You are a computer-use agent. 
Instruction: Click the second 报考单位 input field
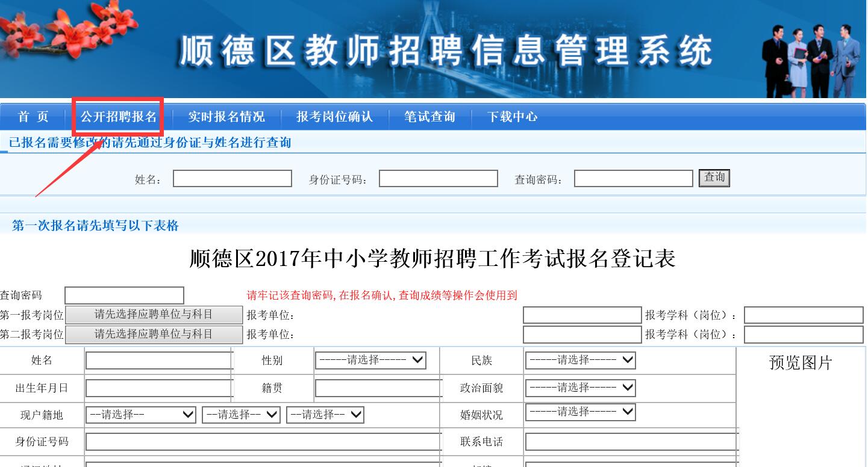click(x=582, y=335)
